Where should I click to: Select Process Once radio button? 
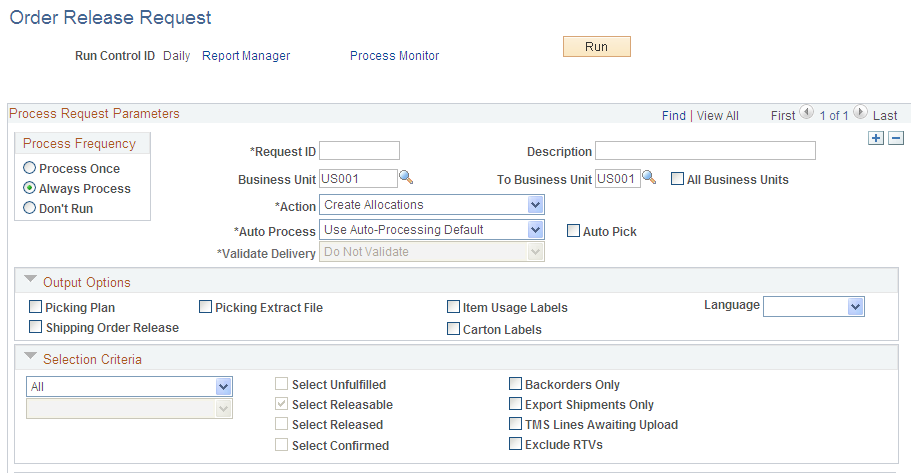[29, 168]
